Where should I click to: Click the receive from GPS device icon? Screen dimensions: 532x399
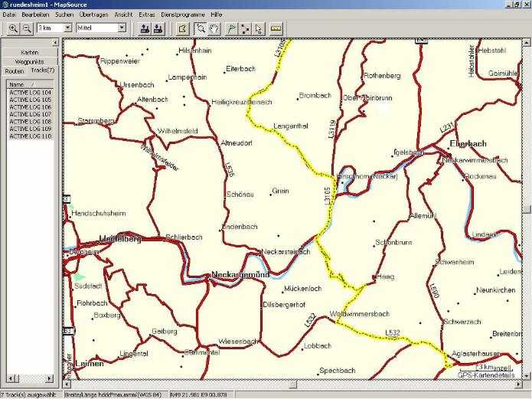158,28
